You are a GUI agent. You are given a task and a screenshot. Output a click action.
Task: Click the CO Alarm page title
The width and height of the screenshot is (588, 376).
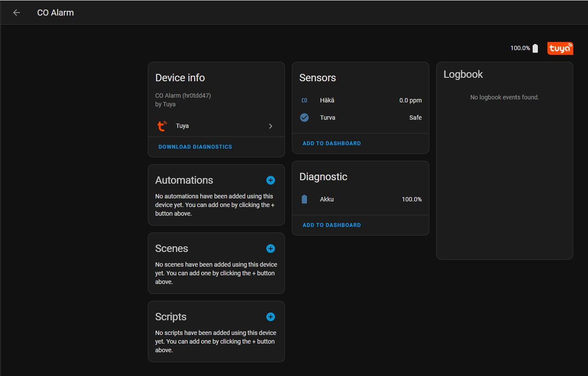(x=55, y=13)
